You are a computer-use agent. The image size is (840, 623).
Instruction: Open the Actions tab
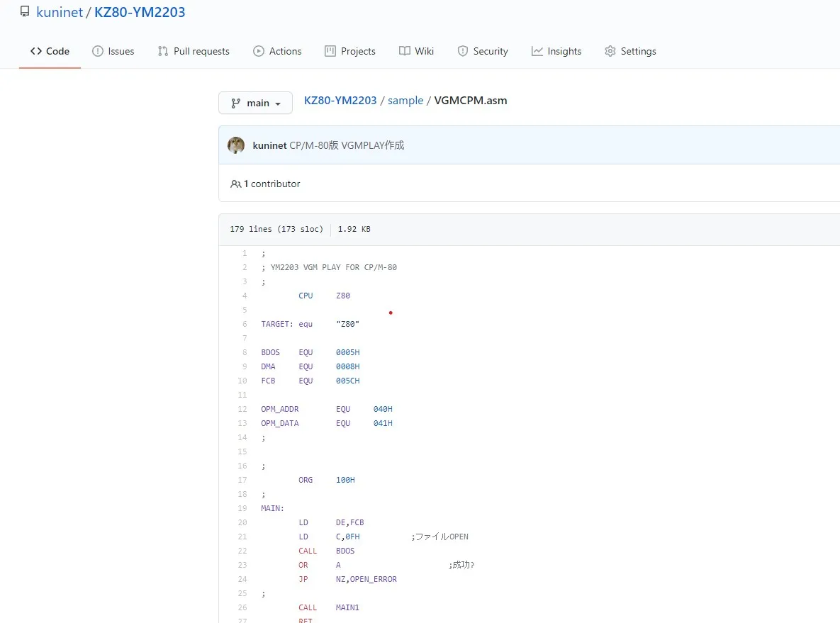(277, 51)
